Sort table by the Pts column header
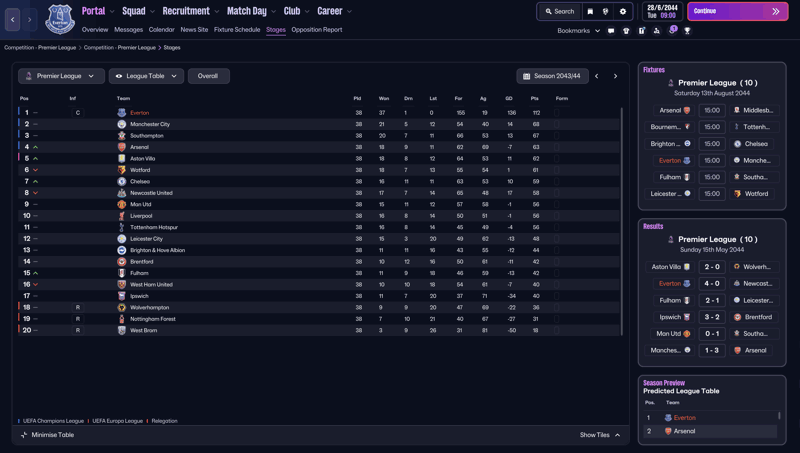The width and height of the screenshot is (800, 453). (535, 98)
